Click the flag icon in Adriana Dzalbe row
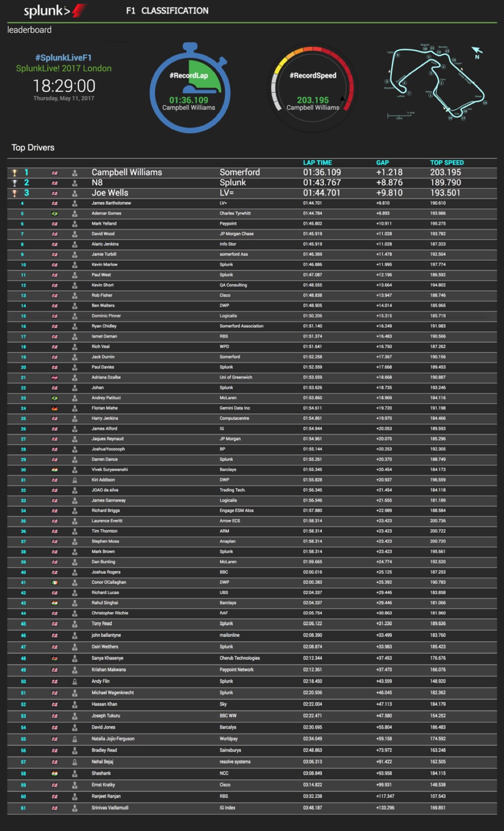The width and height of the screenshot is (504, 831). [x=55, y=377]
